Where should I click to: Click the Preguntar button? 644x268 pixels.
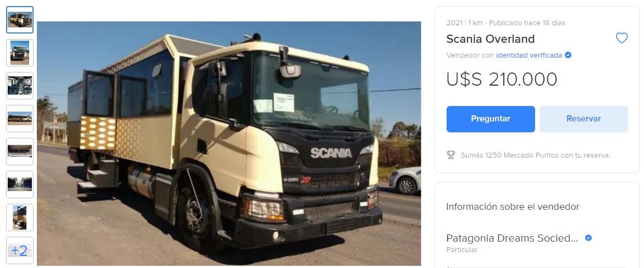pos(491,119)
